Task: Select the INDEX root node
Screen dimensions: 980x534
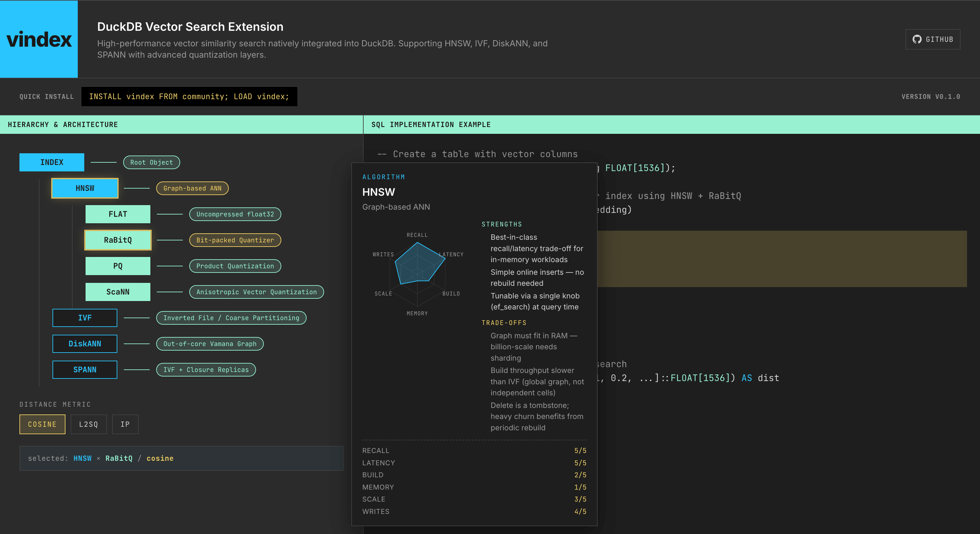Action: [52, 162]
